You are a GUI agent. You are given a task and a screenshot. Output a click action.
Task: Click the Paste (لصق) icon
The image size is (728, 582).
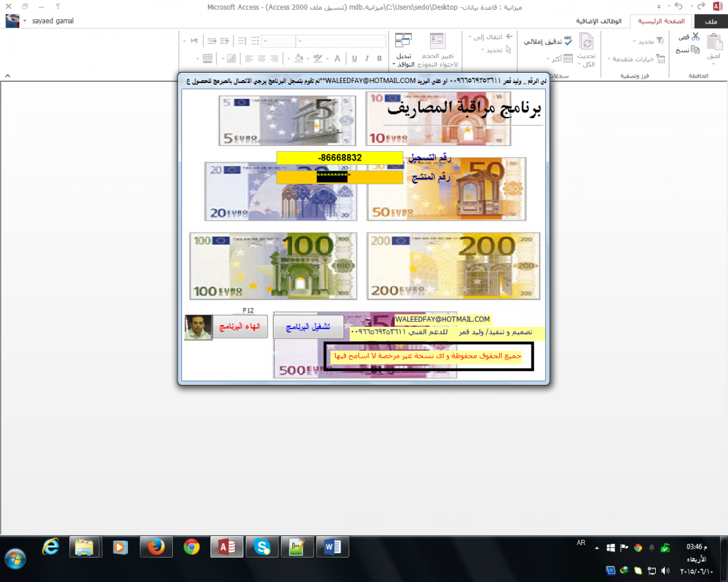click(x=713, y=42)
